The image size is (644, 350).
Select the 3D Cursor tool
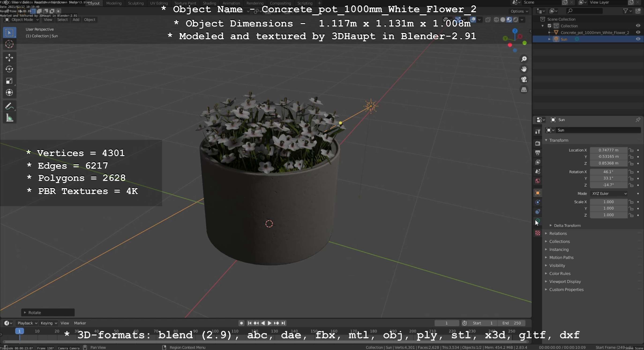pos(10,44)
